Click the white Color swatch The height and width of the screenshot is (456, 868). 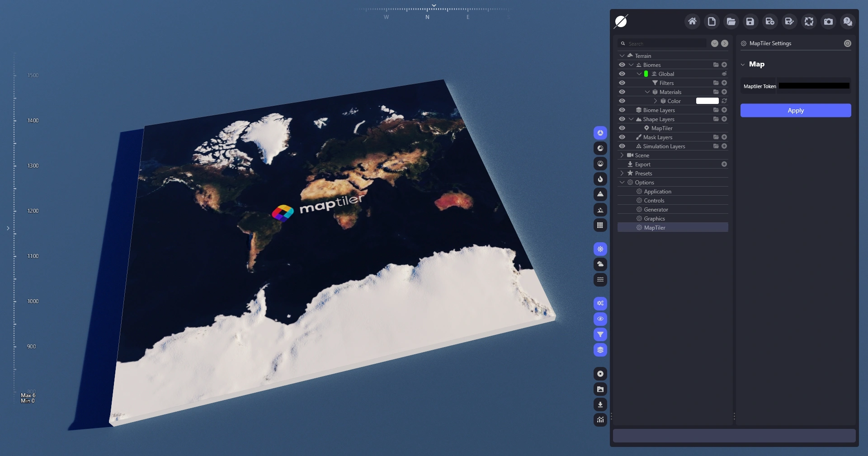pyautogui.click(x=707, y=101)
